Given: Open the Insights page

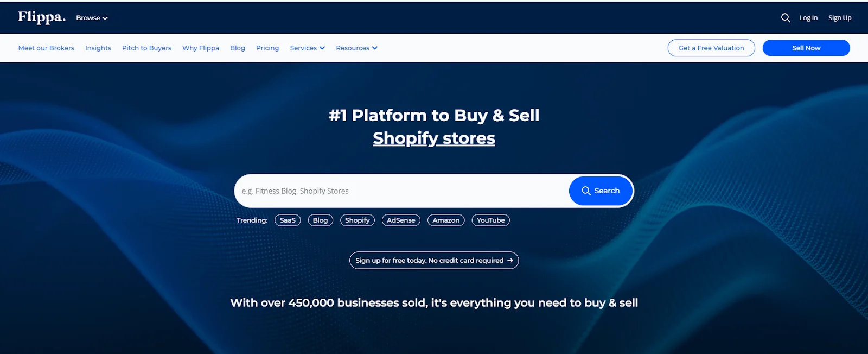Looking at the screenshot, I should [98, 48].
